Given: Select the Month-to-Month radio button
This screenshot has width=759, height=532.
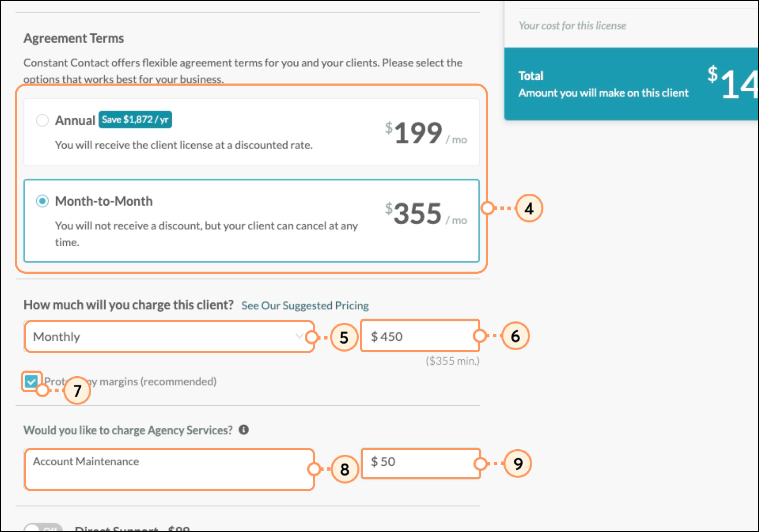Looking at the screenshot, I should pos(42,201).
